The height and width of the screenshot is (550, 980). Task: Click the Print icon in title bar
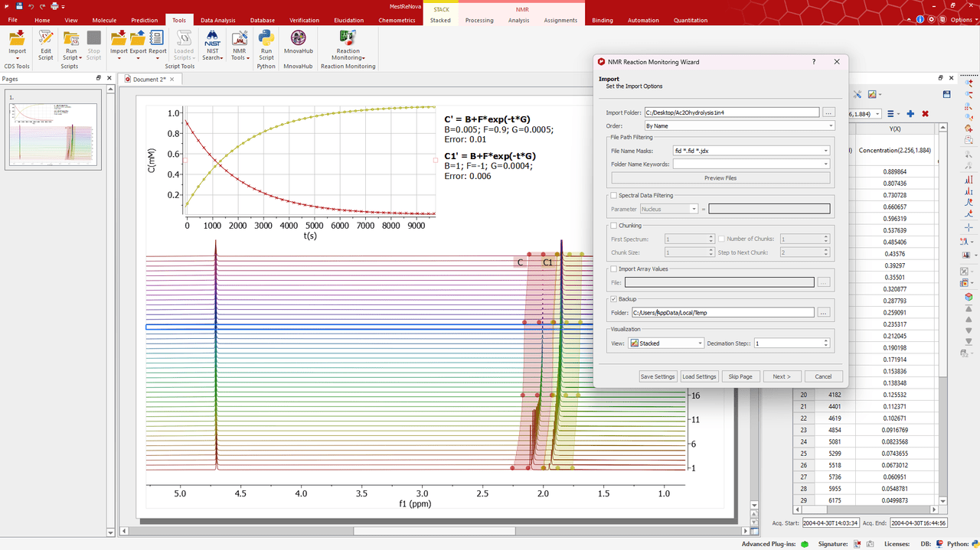pyautogui.click(x=55, y=6)
